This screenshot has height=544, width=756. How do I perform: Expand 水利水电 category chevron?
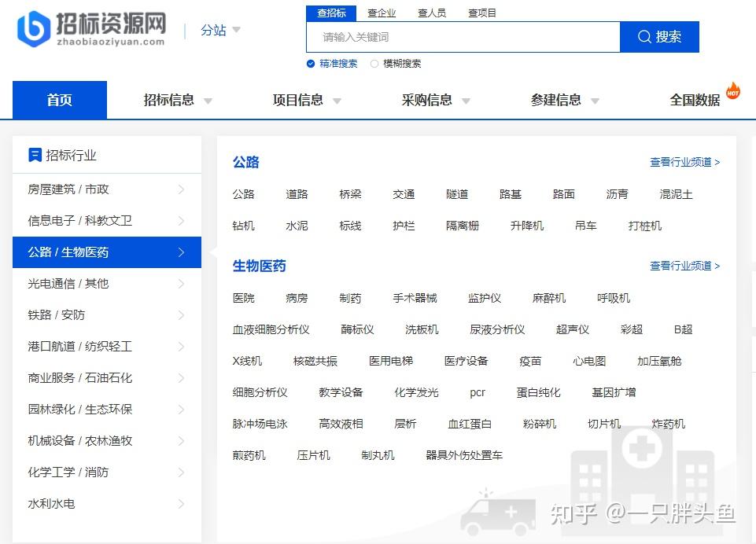[x=181, y=504]
